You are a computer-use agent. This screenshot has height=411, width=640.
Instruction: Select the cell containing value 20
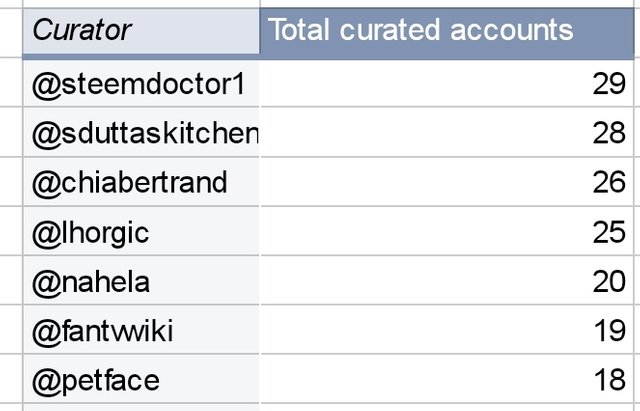click(x=447, y=280)
